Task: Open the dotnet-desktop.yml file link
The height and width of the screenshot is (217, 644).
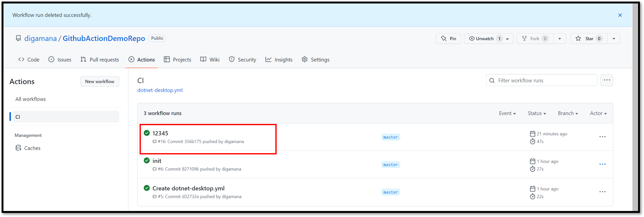Action: pyautogui.click(x=160, y=90)
